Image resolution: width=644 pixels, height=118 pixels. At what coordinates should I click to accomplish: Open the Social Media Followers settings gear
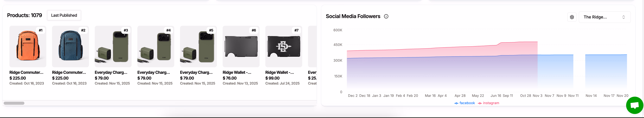click(572, 17)
